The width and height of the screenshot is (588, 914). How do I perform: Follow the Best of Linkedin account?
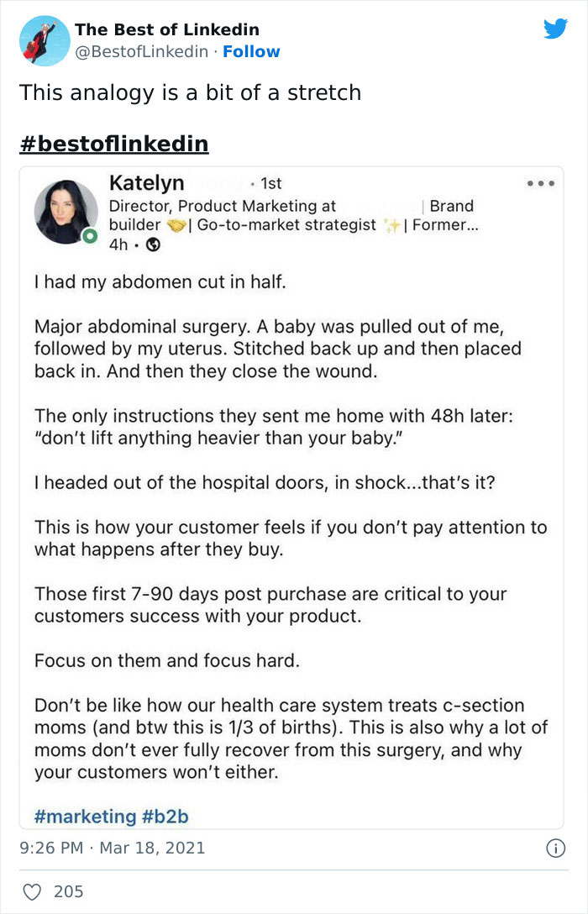(252, 52)
